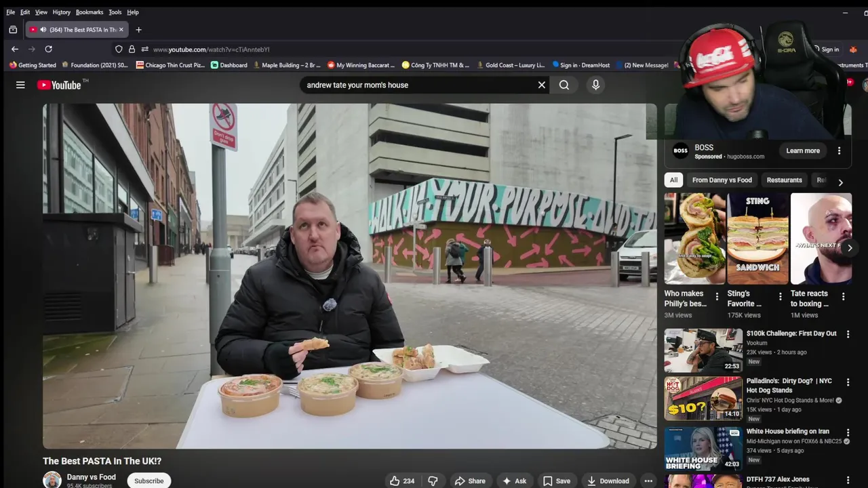The height and width of the screenshot is (488, 868).
Task: Open options for Sting's Favorite short
Action: tap(780, 296)
